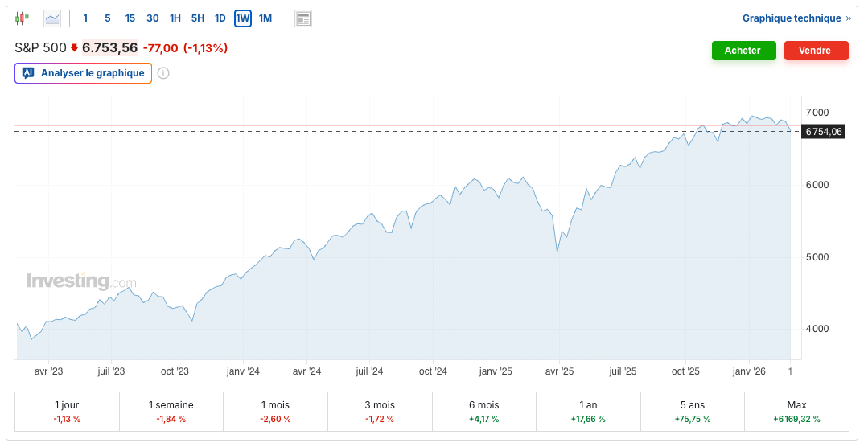Image resolution: width=868 pixels, height=447 pixels.
Task: Show the 1 semaine performance range
Action: coord(171,412)
